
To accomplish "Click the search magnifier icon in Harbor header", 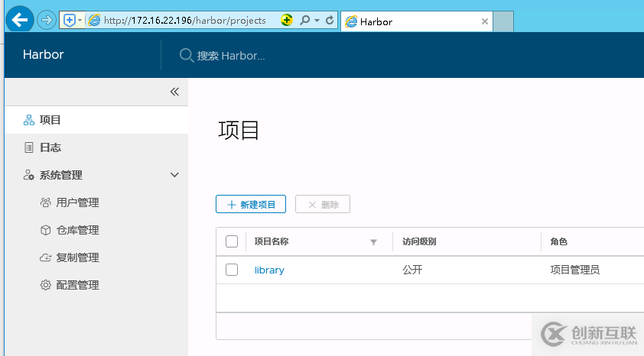I will pyautogui.click(x=187, y=55).
